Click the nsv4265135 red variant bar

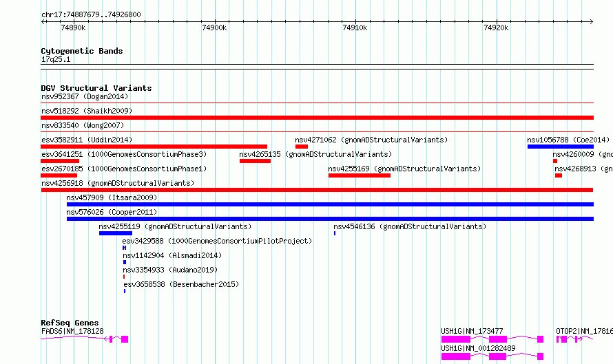[x=255, y=161]
